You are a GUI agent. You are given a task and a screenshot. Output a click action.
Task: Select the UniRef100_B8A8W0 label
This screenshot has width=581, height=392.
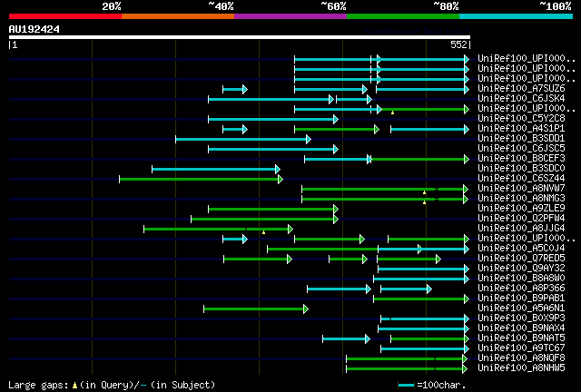[521, 279]
